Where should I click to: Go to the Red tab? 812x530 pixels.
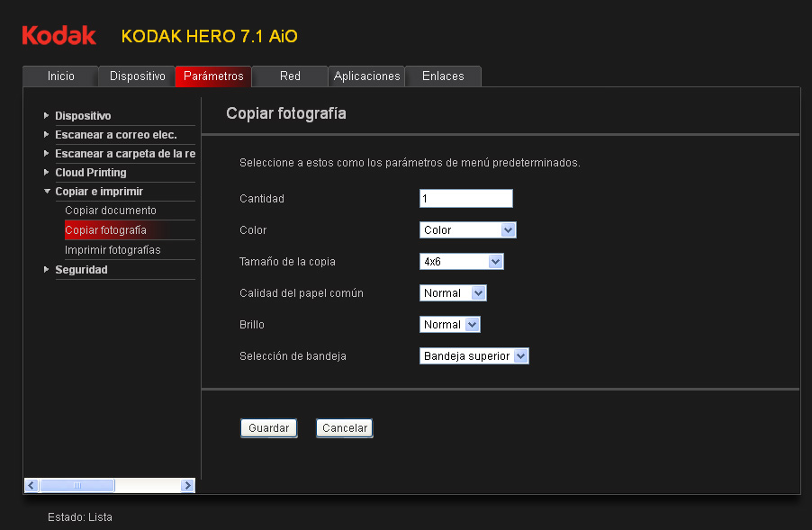[x=290, y=76]
